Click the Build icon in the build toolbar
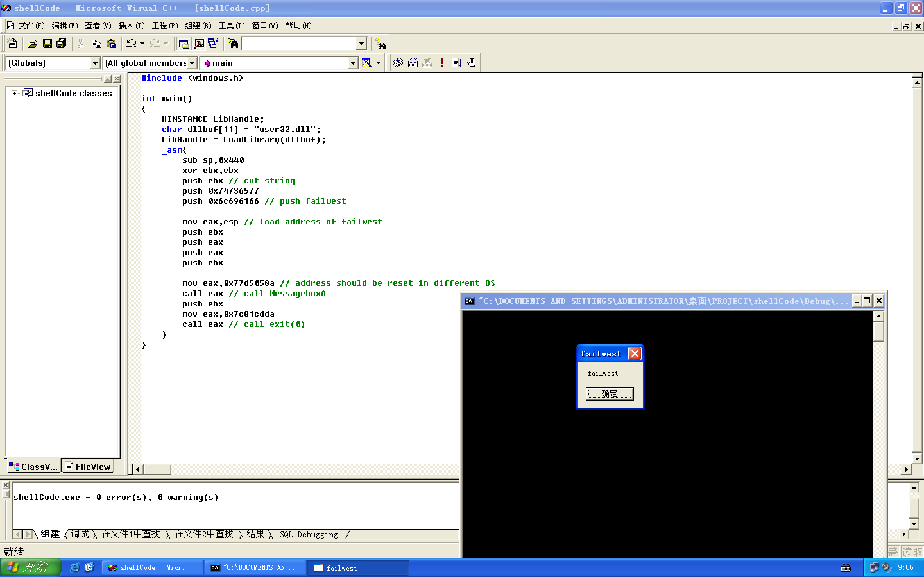 point(413,63)
